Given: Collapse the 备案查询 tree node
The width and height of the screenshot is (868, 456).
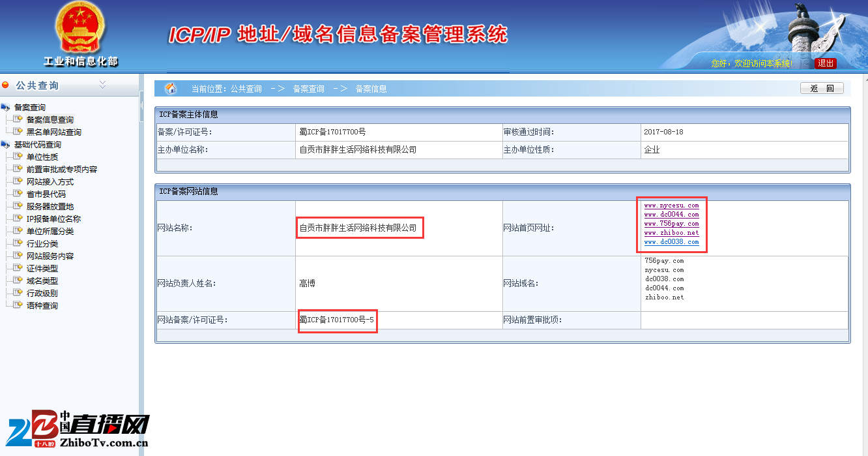Looking at the screenshot, I should (6, 108).
